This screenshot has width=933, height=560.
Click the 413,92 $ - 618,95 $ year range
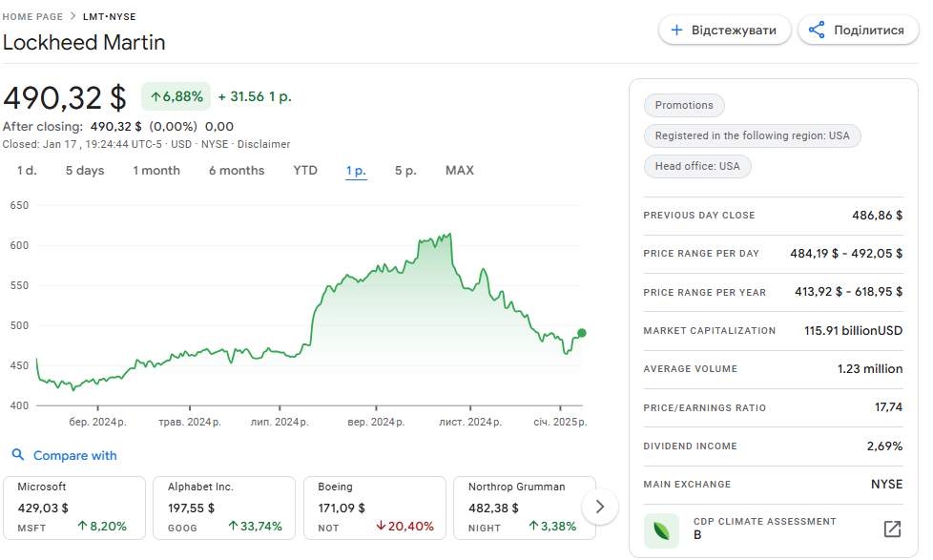coord(848,292)
